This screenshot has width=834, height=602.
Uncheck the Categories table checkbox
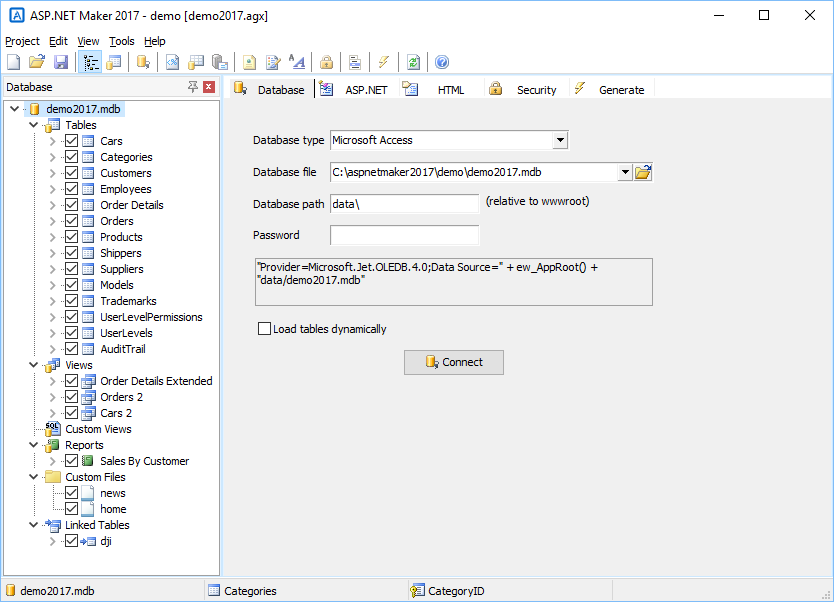coord(71,157)
